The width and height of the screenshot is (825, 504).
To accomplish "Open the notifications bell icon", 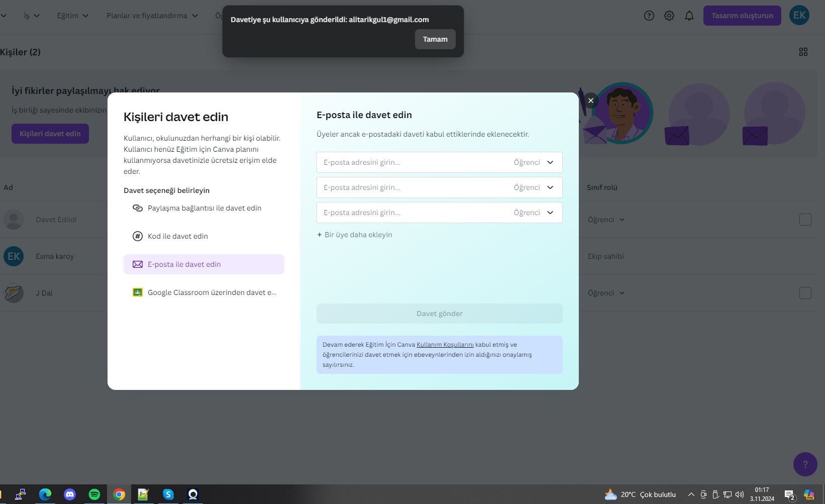I will tap(689, 16).
